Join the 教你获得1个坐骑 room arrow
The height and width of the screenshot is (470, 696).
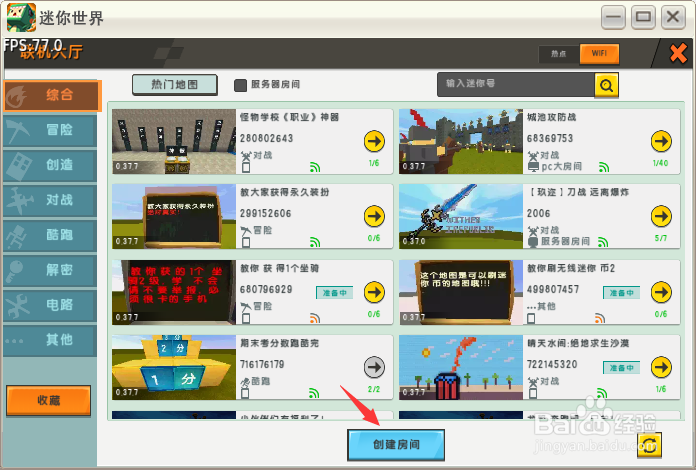click(374, 292)
